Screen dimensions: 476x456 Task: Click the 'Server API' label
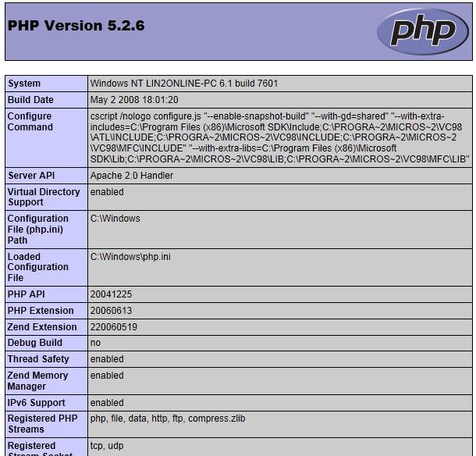point(31,176)
